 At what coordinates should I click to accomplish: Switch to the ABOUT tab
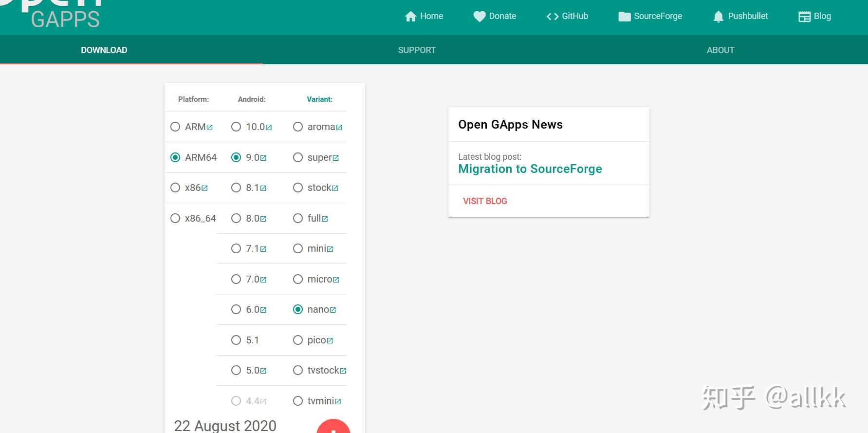[720, 50]
